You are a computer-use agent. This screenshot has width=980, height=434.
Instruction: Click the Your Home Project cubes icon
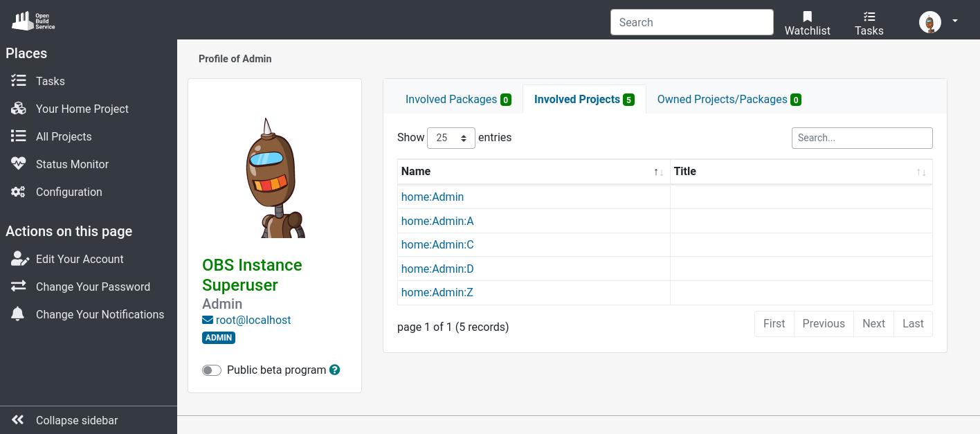(18, 109)
